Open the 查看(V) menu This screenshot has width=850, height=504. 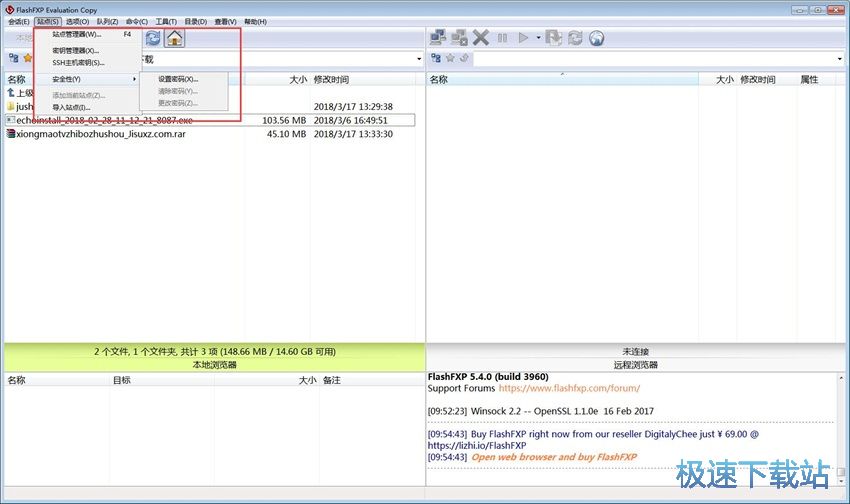pos(225,22)
